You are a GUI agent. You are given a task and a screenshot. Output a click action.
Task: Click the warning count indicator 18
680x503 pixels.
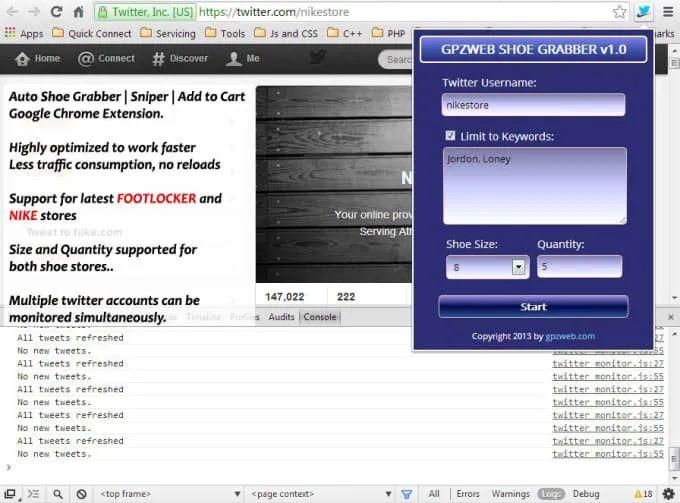(x=643, y=494)
